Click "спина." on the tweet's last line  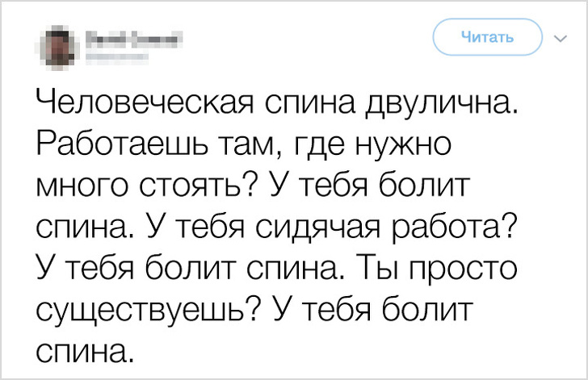82,351
